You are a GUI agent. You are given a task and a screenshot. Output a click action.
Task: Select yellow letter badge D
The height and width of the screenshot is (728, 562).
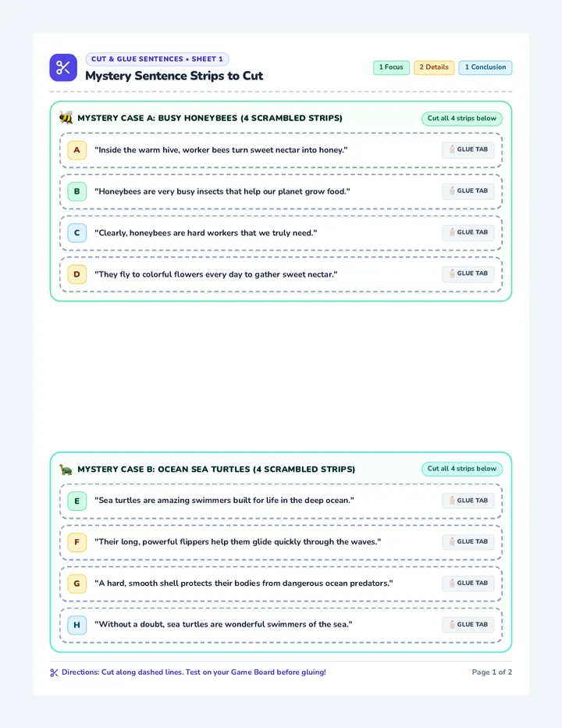pyautogui.click(x=77, y=274)
